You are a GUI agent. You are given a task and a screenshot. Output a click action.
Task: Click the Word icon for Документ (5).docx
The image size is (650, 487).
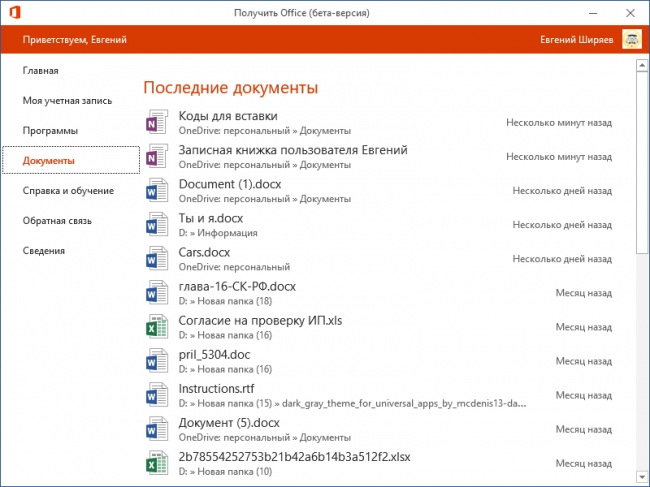[x=157, y=429]
